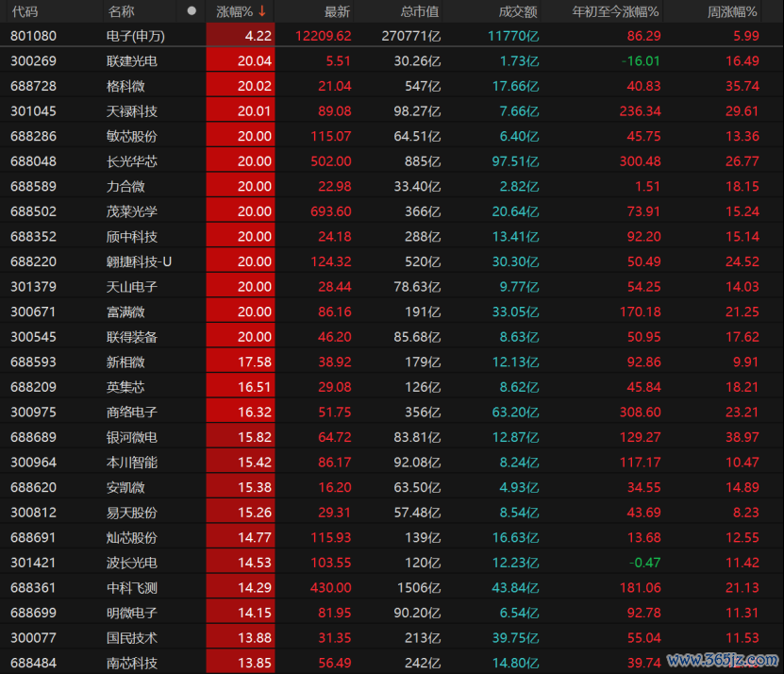Open stock 安凯微

click(125, 487)
